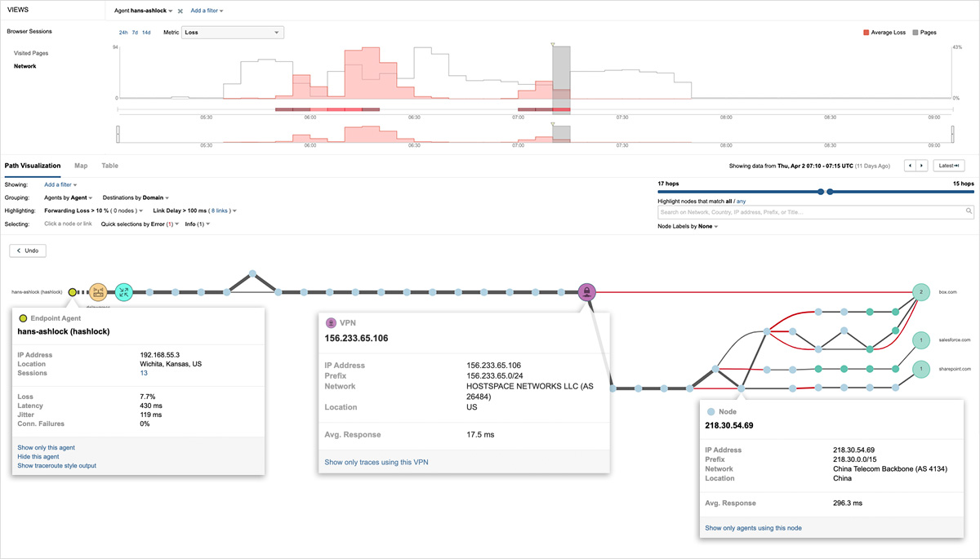Viewport: 980px width, 559px height.
Task: Click the box.com destination node
Action: [x=921, y=291]
